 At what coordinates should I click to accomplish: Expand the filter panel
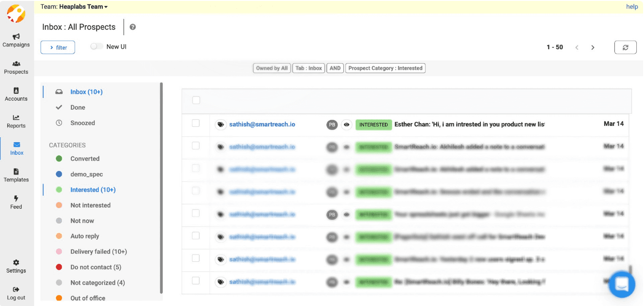[x=57, y=47]
